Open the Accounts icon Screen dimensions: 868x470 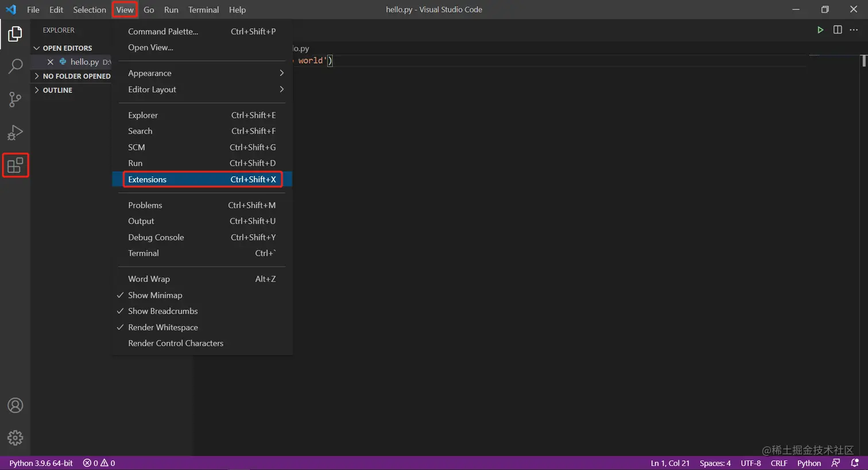click(x=15, y=406)
